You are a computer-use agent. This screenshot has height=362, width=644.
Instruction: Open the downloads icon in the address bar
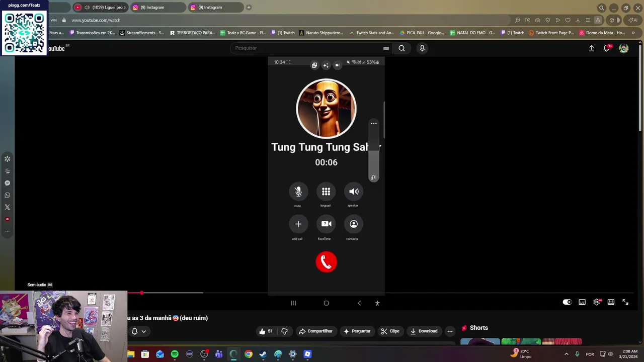coord(578,20)
